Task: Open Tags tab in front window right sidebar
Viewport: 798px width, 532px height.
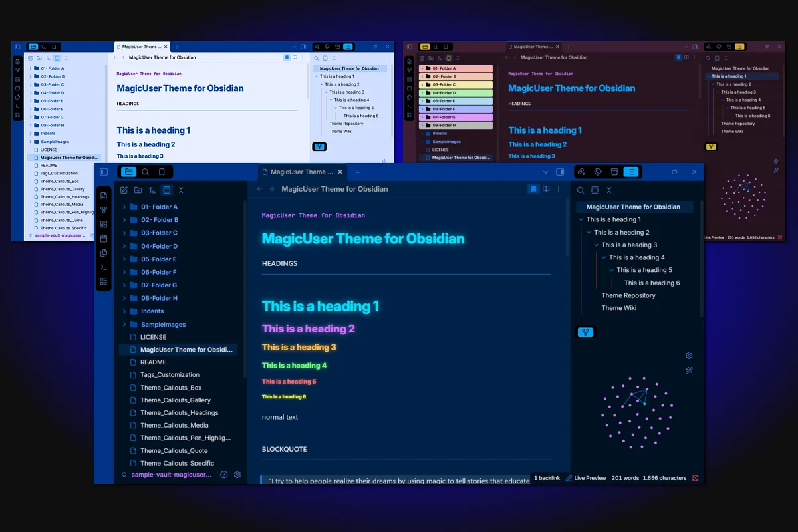Action: (598, 172)
